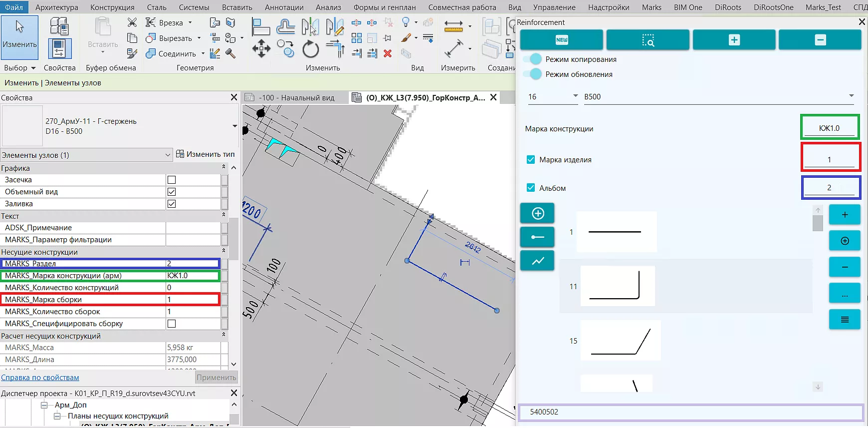The height and width of the screenshot is (428, 868).
Task: Click the red X delete icon
Action: point(388,53)
